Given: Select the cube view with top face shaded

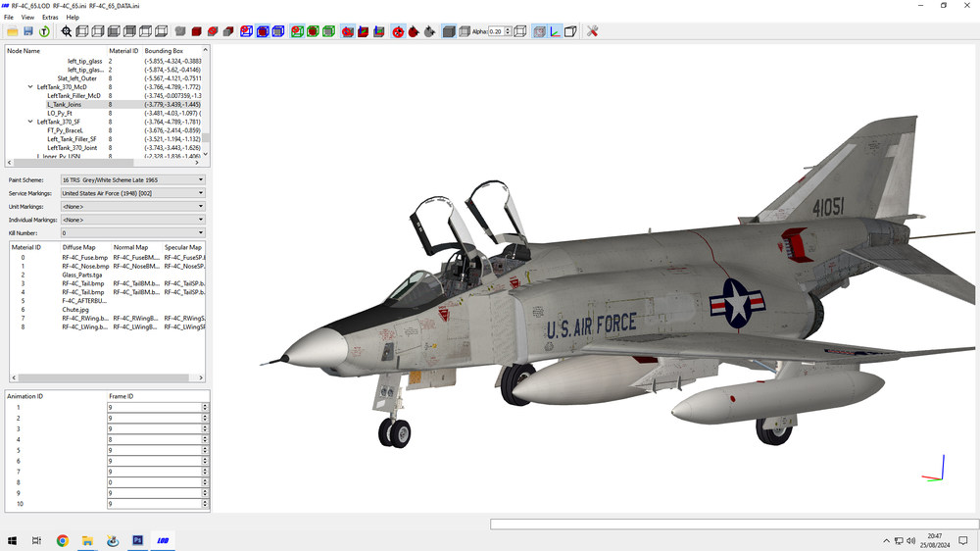Looking at the screenshot, I should click(145, 31).
